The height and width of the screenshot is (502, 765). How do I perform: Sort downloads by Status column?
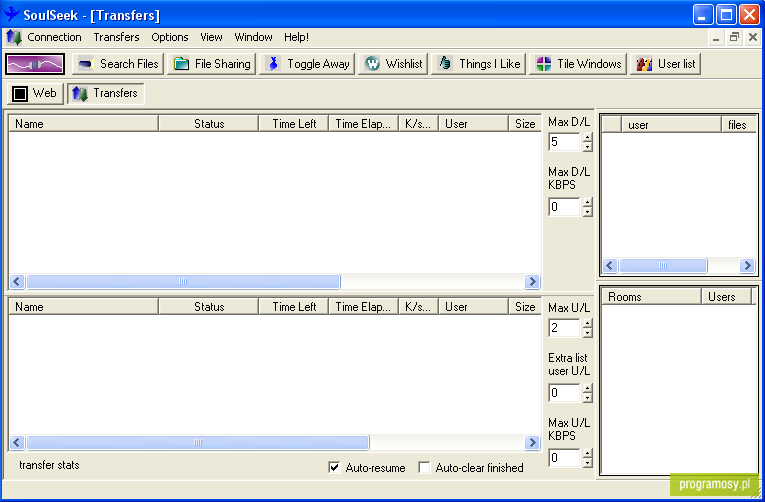209,124
